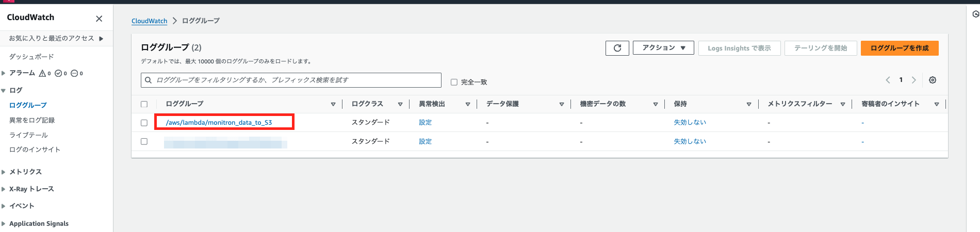Click page number 1 in pagination

click(x=901, y=80)
